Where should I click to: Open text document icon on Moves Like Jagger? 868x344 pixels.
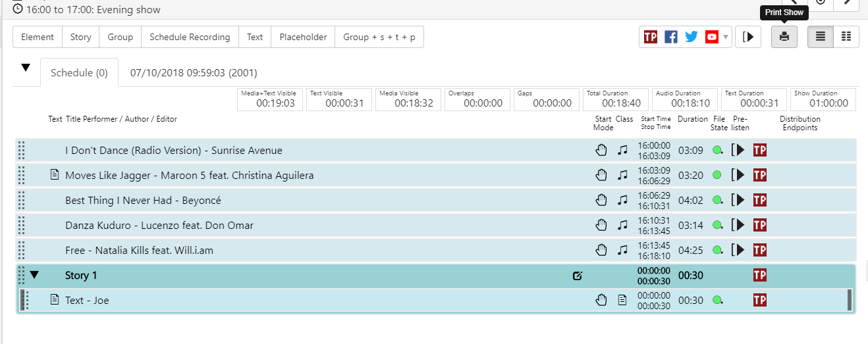55,175
